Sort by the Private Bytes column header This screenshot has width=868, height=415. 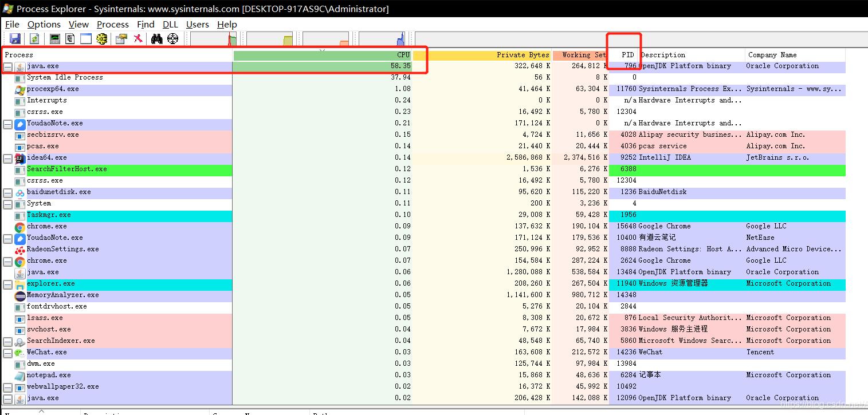click(481, 55)
